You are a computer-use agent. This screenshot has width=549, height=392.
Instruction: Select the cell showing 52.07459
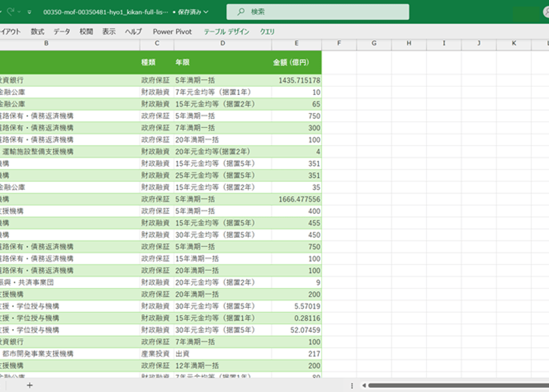pos(296,330)
